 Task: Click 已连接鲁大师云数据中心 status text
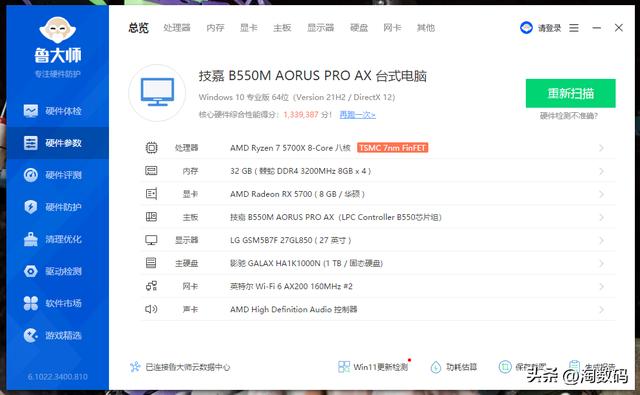point(188,367)
